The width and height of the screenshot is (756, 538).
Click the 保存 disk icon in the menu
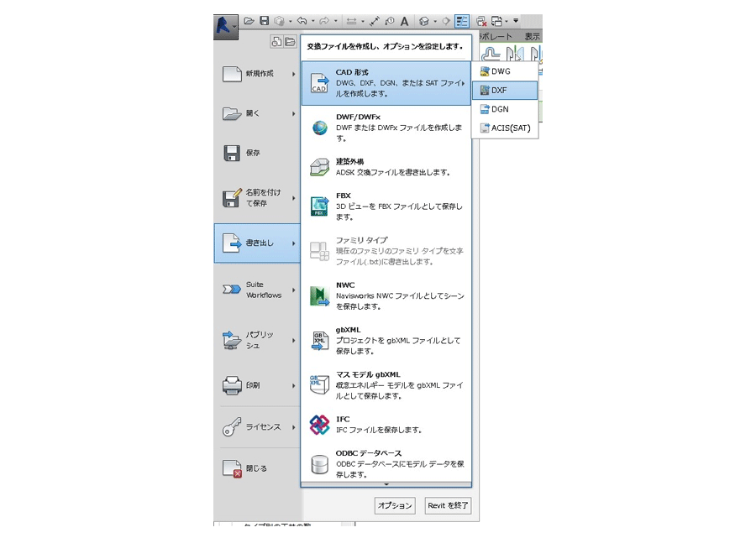(x=232, y=153)
